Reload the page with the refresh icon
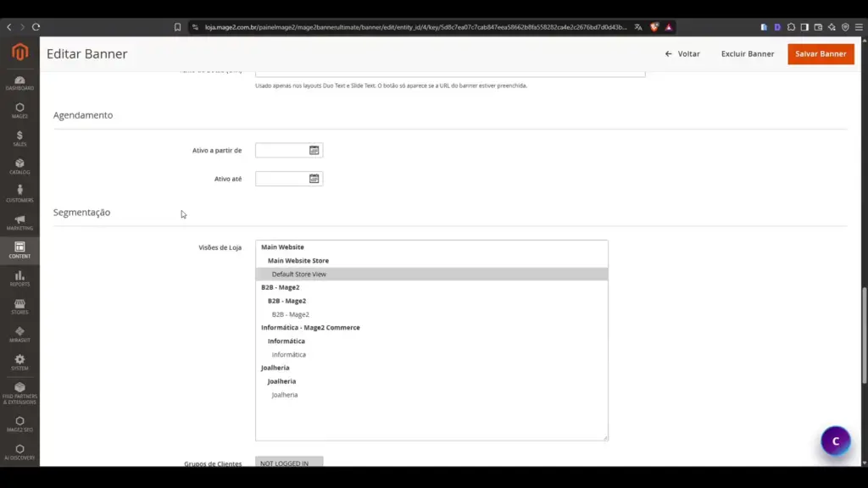Viewport: 868px width, 488px height. (36, 26)
